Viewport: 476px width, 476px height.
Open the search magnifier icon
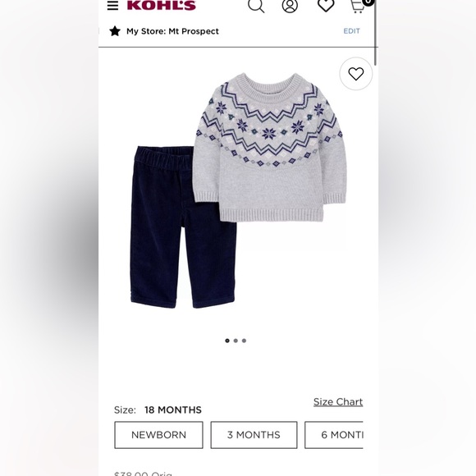(x=256, y=6)
